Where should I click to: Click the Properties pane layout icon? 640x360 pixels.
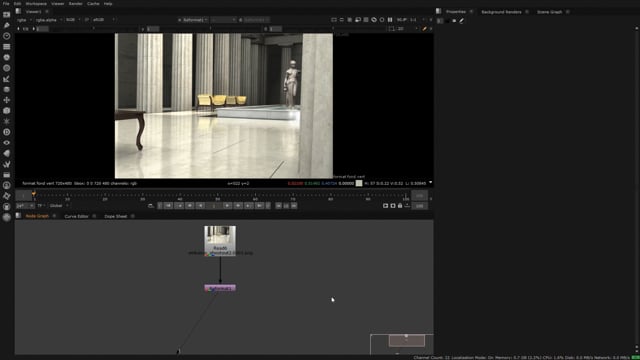pos(438,11)
